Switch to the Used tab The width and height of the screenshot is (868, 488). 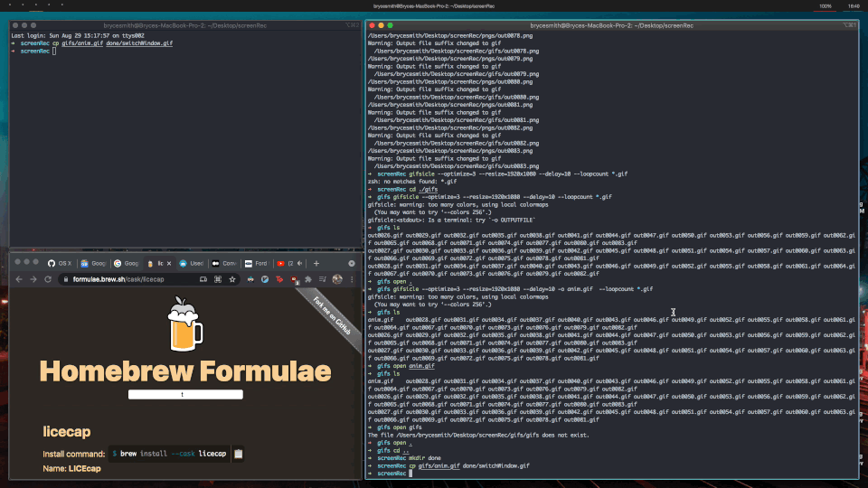click(x=192, y=263)
